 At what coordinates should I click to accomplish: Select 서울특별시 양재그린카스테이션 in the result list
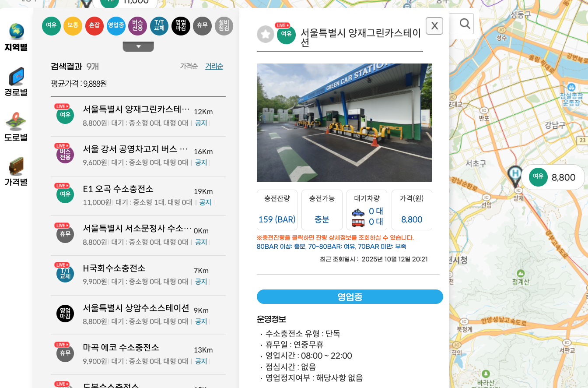(x=136, y=109)
